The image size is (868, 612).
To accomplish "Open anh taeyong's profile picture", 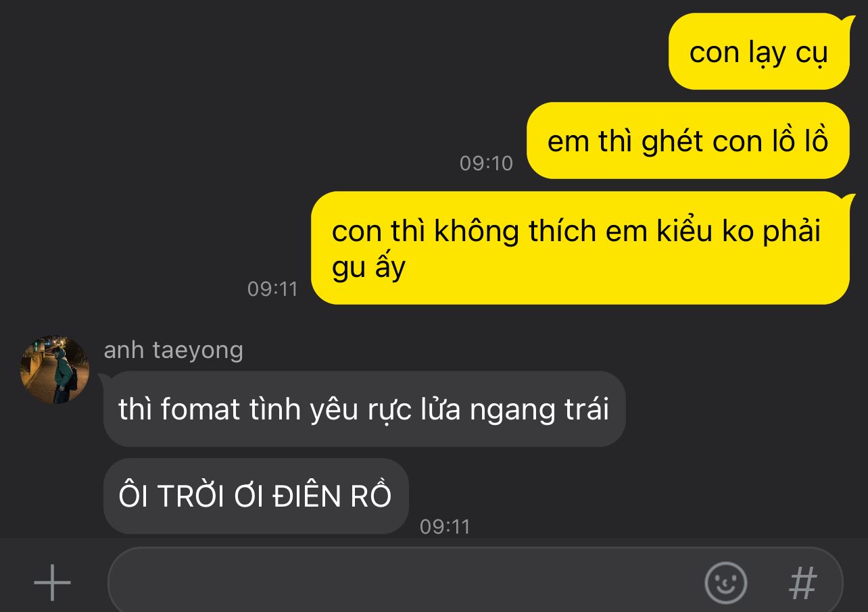I will point(55,369).
